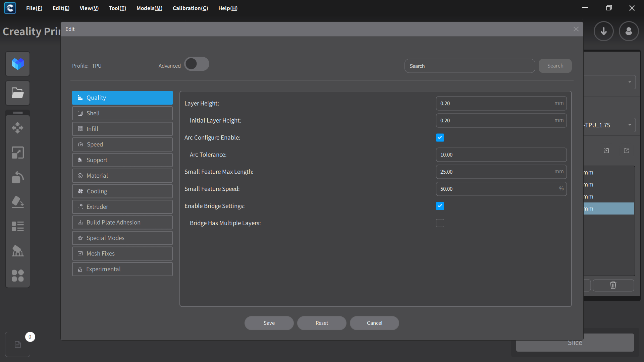Click the Creality Print logo icon

10,8
